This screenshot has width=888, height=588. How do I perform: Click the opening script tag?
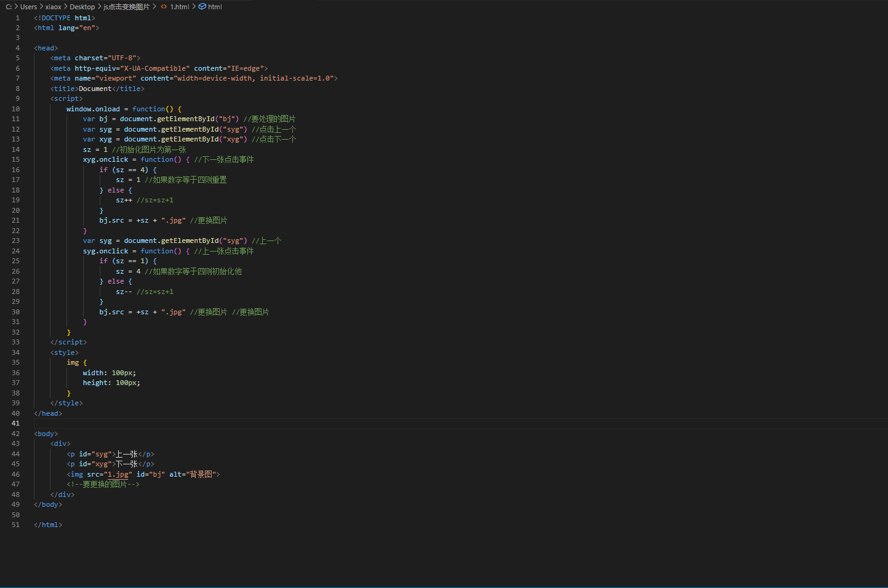66,98
